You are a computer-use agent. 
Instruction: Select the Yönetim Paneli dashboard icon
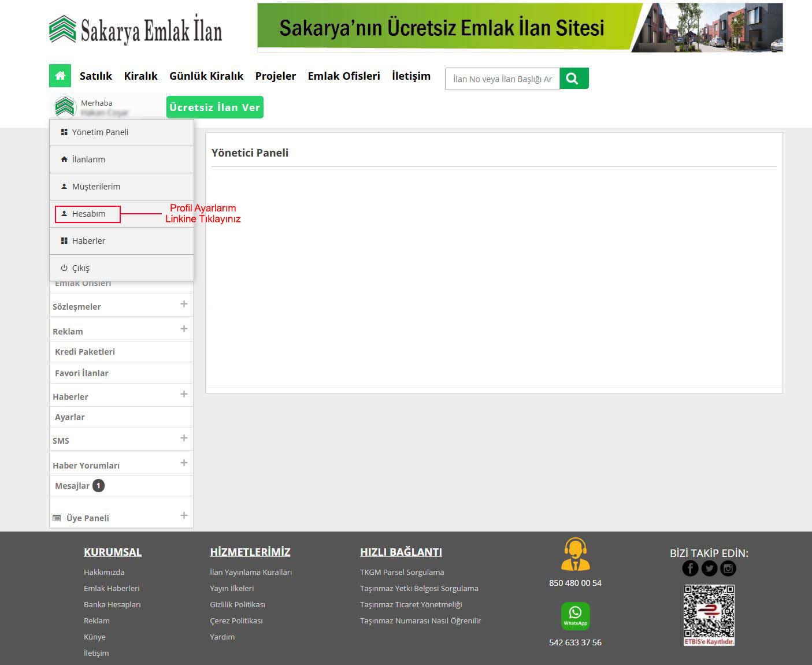64,132
